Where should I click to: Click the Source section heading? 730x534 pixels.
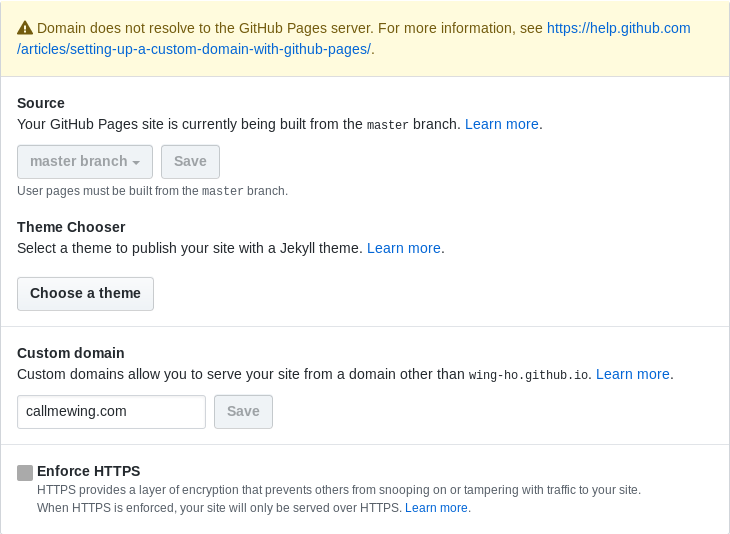(41, 103)
